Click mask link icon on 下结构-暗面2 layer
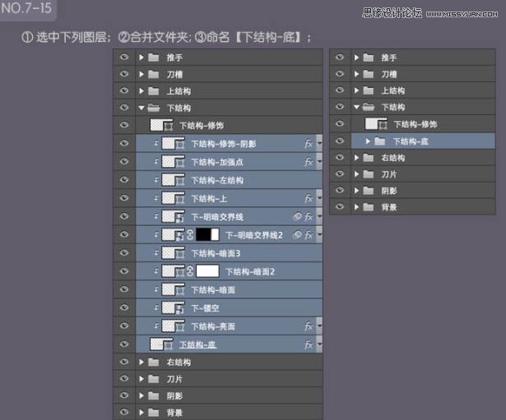Screen dimensions: 506x420 pyautogui.click(x=190, y=271)
